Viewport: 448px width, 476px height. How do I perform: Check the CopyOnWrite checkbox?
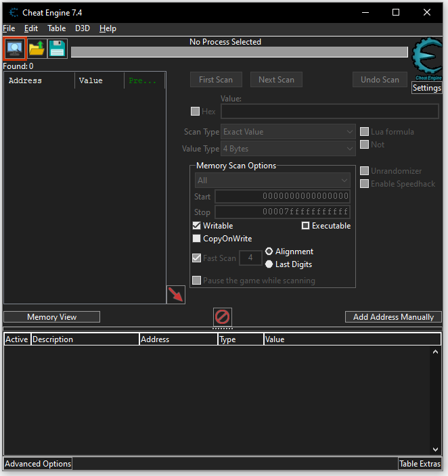coord(197,238)
